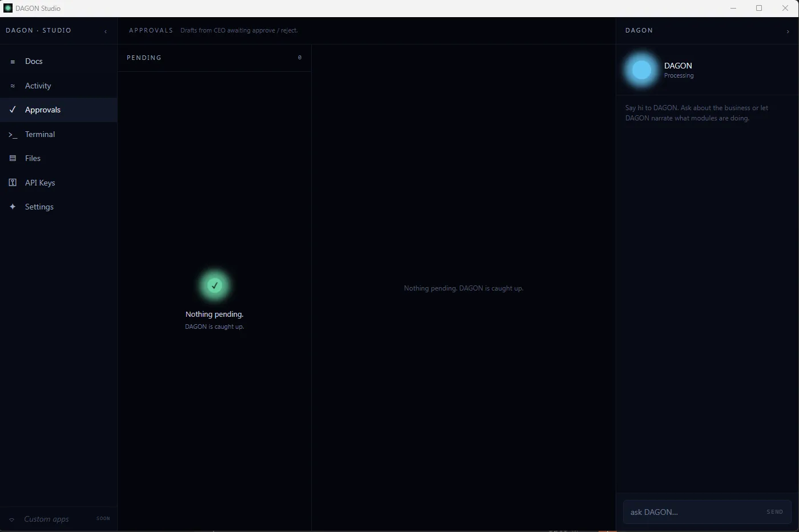799x532 pixels.
Task: Select the Files document icon
Action: (x=13, y=158)
